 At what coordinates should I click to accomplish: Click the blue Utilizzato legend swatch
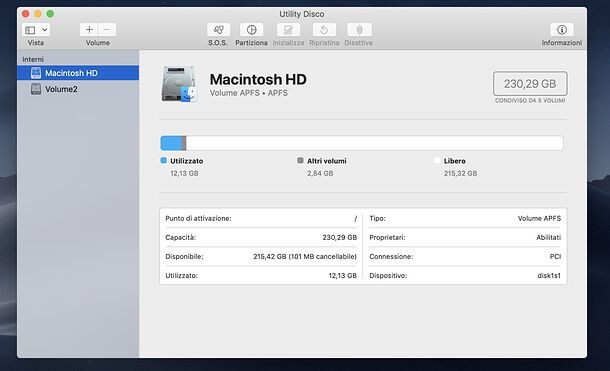pyautogui.click(x=164, y=160)
